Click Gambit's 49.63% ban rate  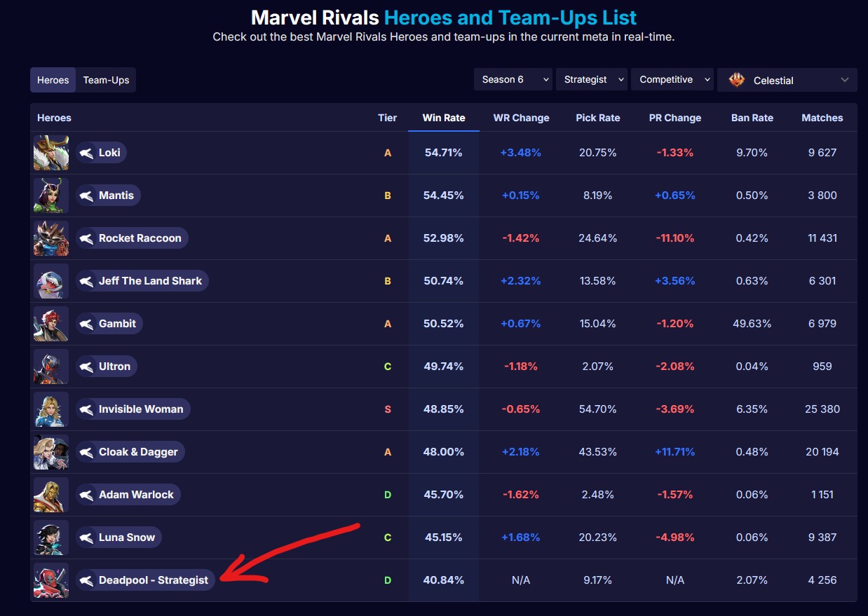coord(752,324)
